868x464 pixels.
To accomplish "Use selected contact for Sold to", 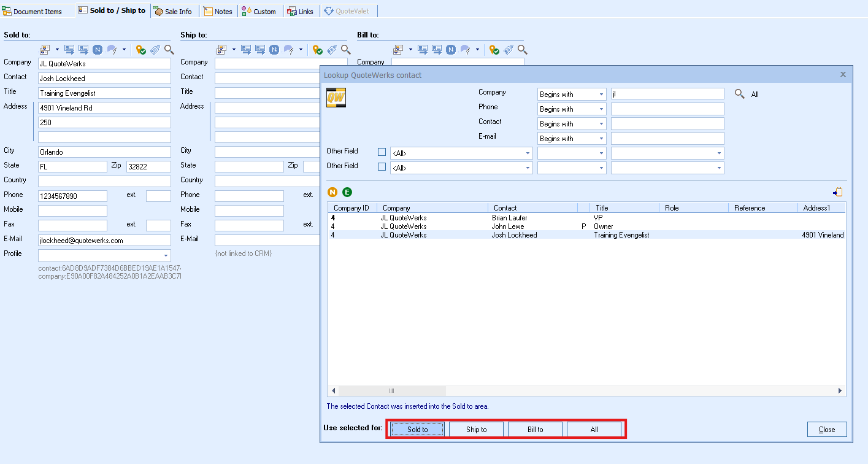I will (418, 429).
